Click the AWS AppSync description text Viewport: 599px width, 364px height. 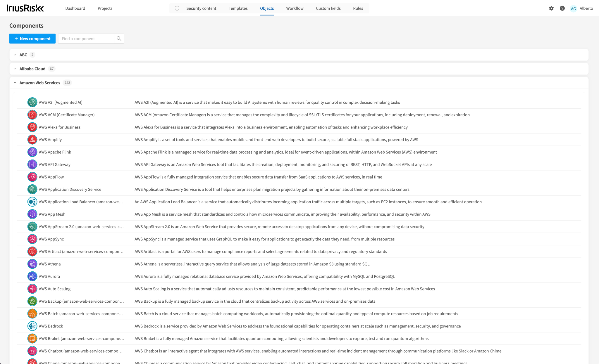click(x=264, y=239)
